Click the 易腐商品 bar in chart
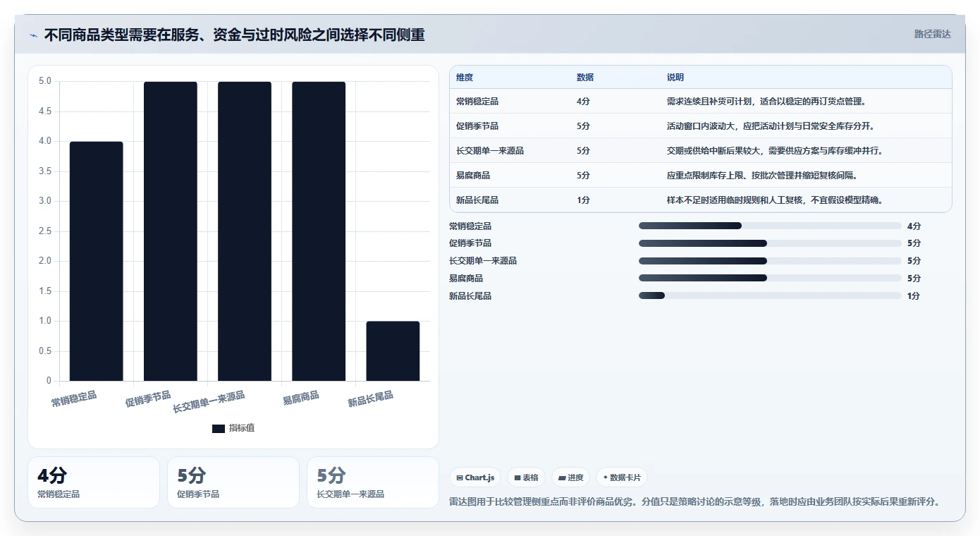 pos(319,231)
